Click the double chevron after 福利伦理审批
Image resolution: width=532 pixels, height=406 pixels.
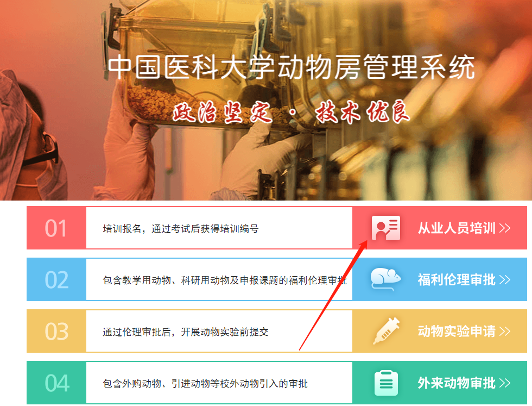[505, 279]
